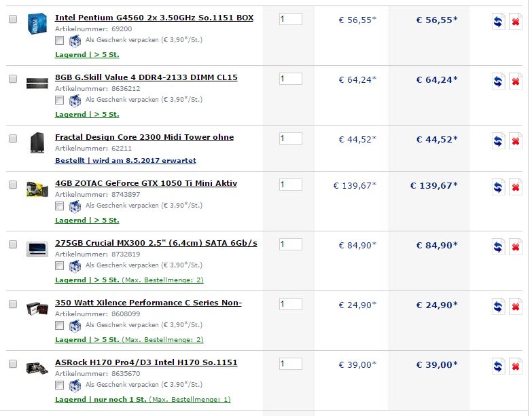Image resolution: width=532 pixels, height=416 pixels.
Task: Delete the Xilence 350 Watt power supply
Action: click(x=516, y=307)
